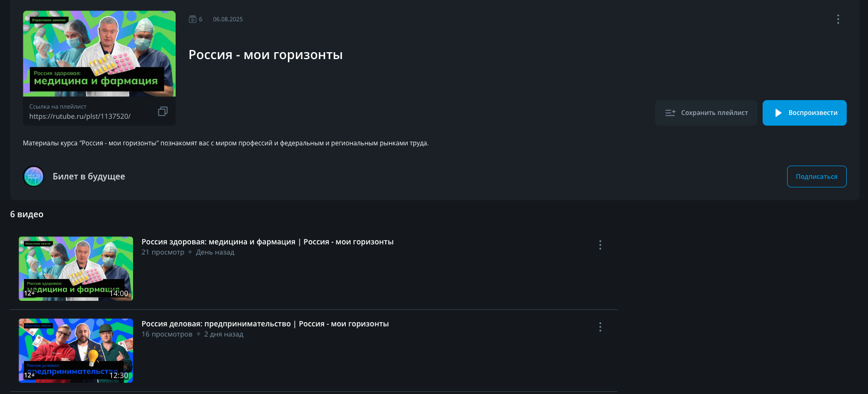The width and height of the screenshot is (868, 394).
Task: Click the предпринимательство video thumbnail
Action: coord(76,351)
